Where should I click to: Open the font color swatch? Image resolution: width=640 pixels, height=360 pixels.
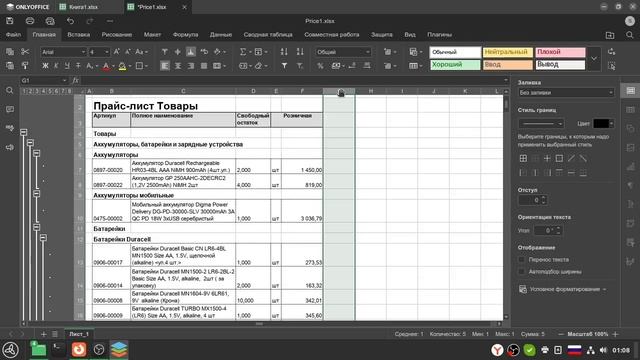click(x=106, y=66)
